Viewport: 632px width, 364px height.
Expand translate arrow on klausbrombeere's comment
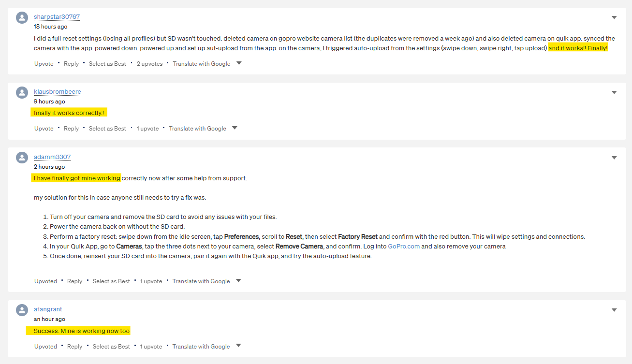tap(235, 128)
